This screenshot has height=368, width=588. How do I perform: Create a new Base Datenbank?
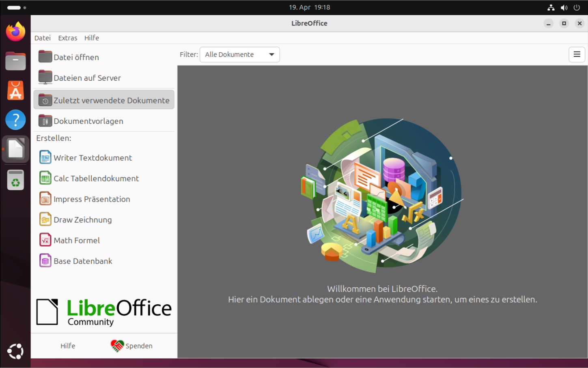coord(83,261)
